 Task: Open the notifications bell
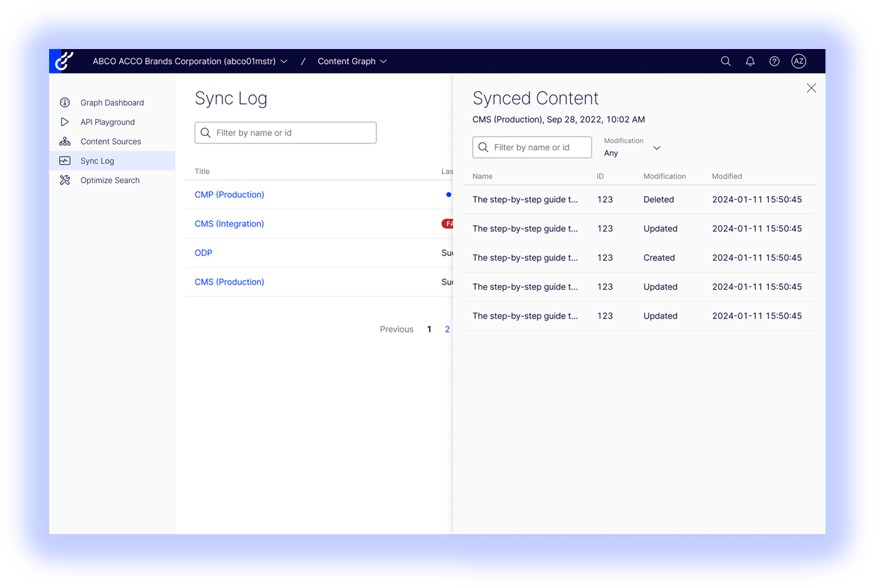(750, 61)
